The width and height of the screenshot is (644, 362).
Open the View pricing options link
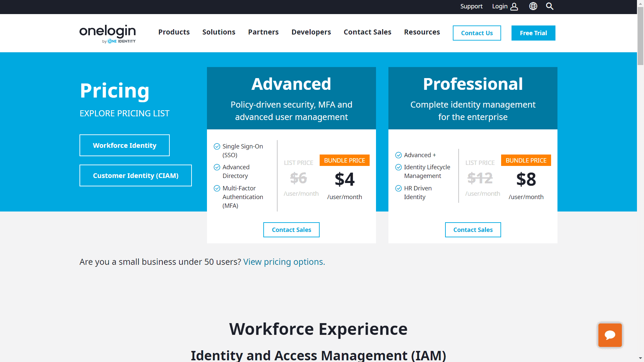284,262
